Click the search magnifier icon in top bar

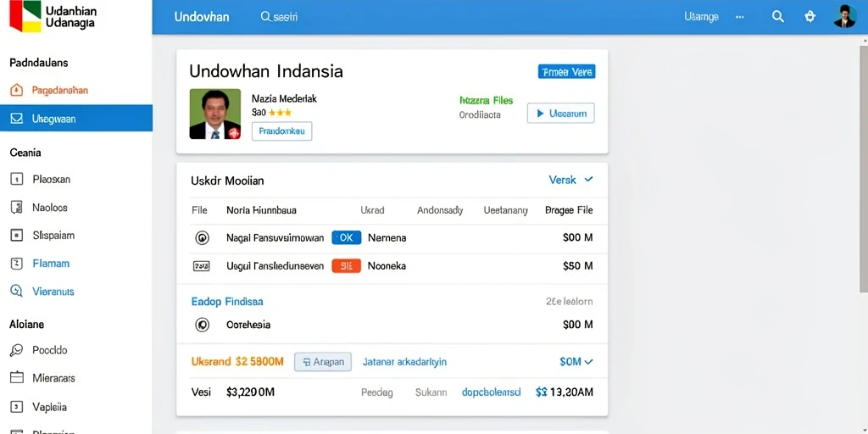(x=778, y=17)
